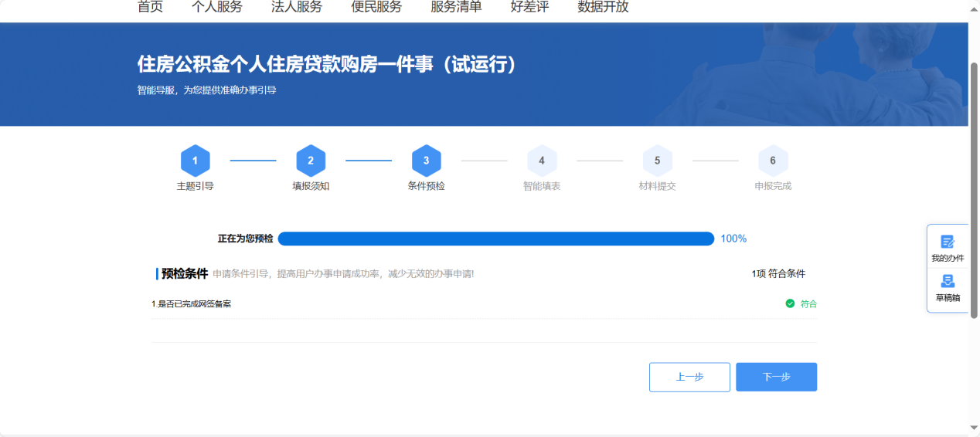Click the 智能导服 subtitle text

click(206, 90)
